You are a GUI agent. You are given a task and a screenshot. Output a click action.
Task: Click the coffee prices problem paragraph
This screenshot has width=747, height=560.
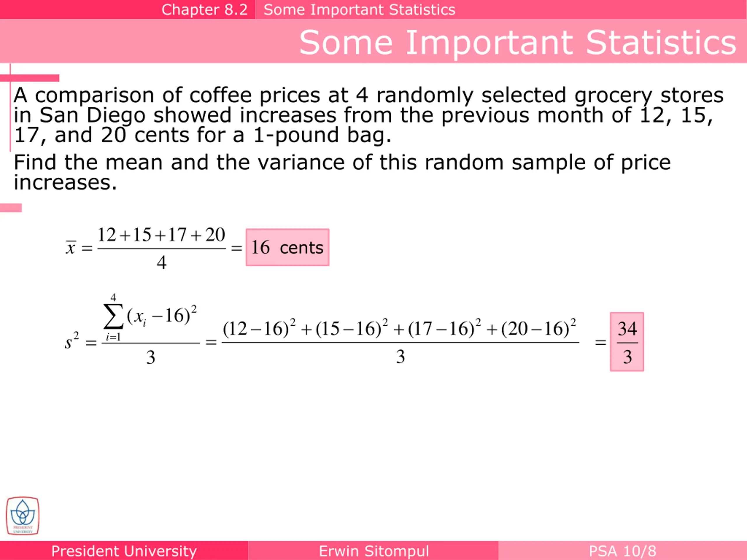point(368,115)
